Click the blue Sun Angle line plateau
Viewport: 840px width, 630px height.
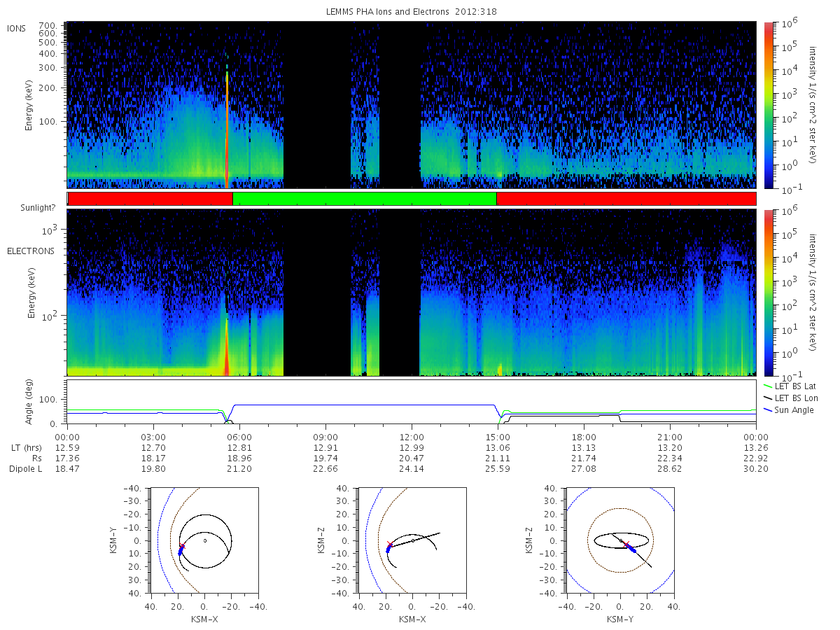click(364, 405)
